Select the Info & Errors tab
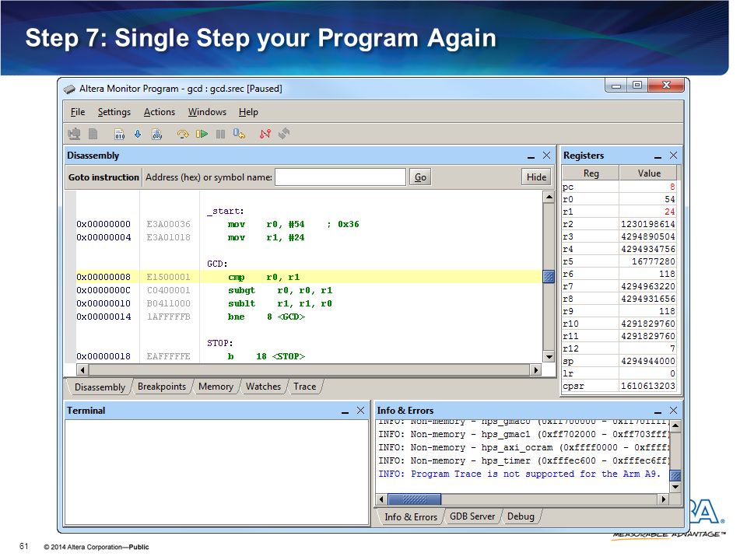This screenshot has height=560, width=747. [411, 517]
